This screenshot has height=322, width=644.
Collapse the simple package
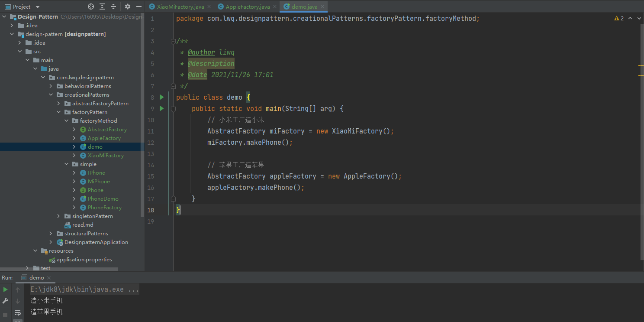[x=67, y=164]
